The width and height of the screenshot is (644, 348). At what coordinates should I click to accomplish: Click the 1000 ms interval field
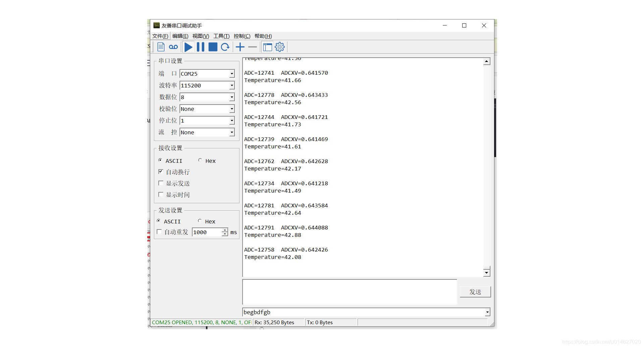[x=207, y=232]
